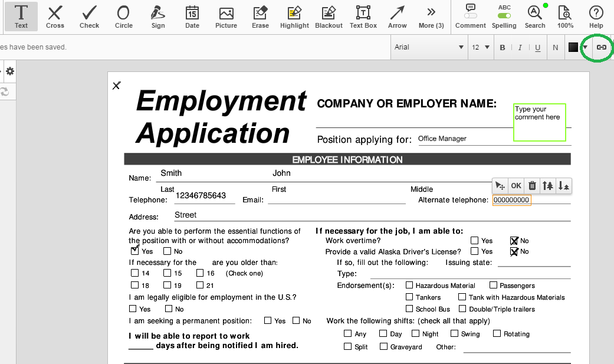Delete the field using trash icon
614x364 pixels.
pyautogui.click(x=532, y=186)
